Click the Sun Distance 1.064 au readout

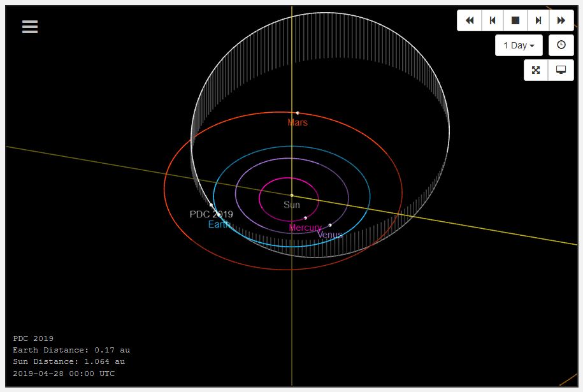[69, 361]
